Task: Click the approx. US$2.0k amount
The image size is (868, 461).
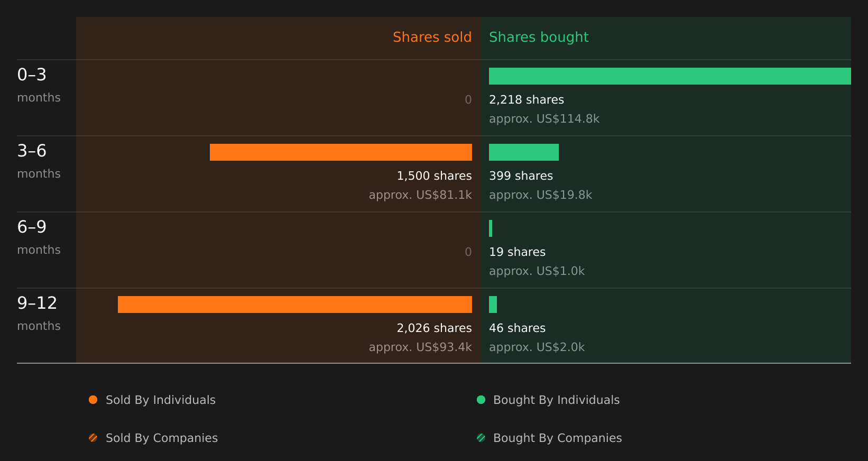Action: click(537, 347)
